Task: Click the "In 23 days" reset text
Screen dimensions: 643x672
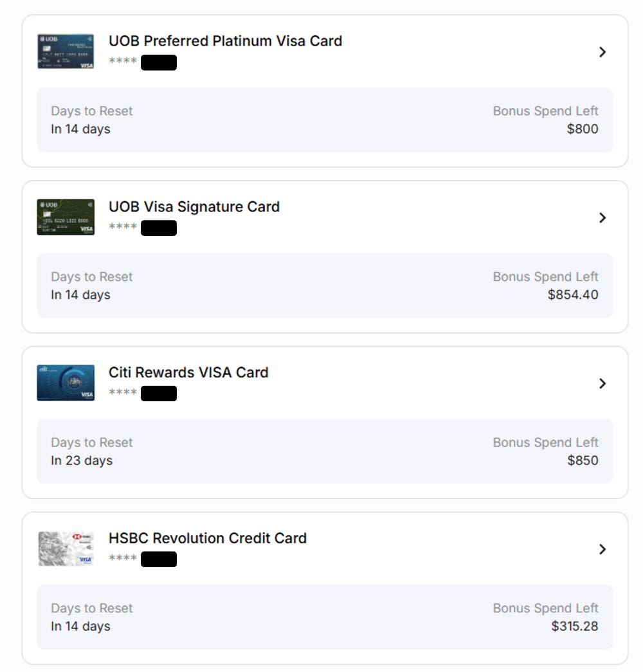Action: point(82,460)
